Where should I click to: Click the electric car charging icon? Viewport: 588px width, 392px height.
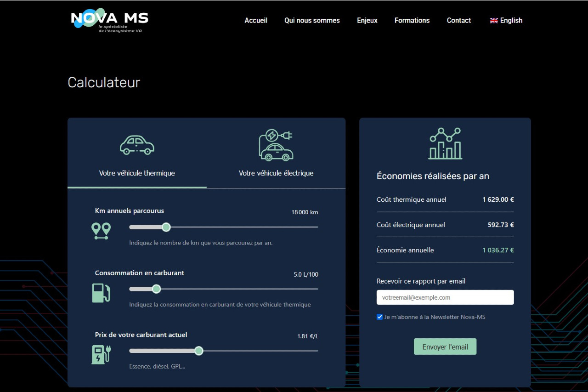tap(276, 145)
